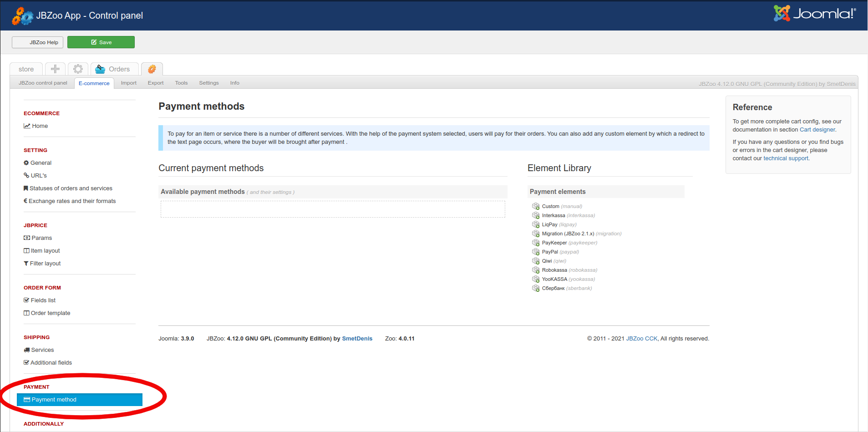This screenshot has width=868, height=432.
Task: Click the Home chart icon
Action: coord(27,126)
